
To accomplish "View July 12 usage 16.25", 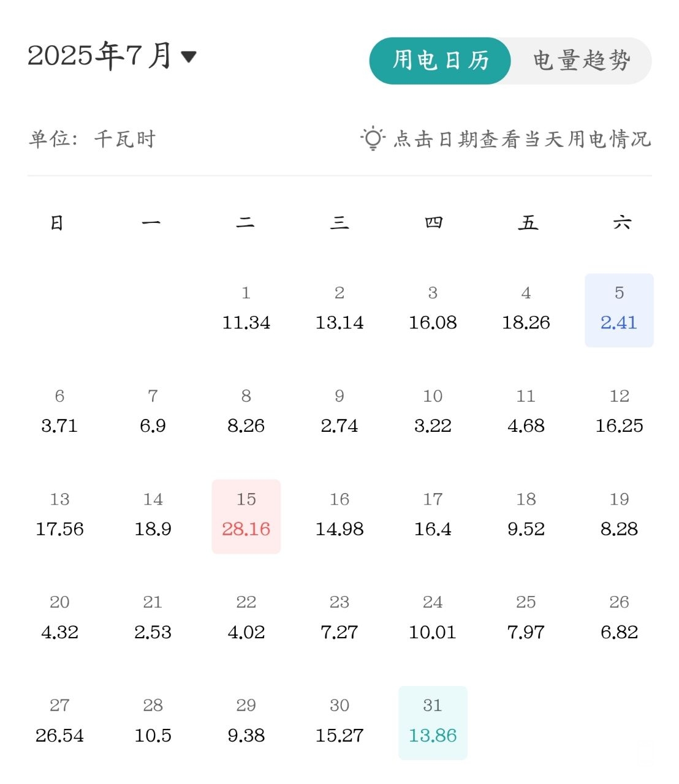I will (x=619, y=413).
